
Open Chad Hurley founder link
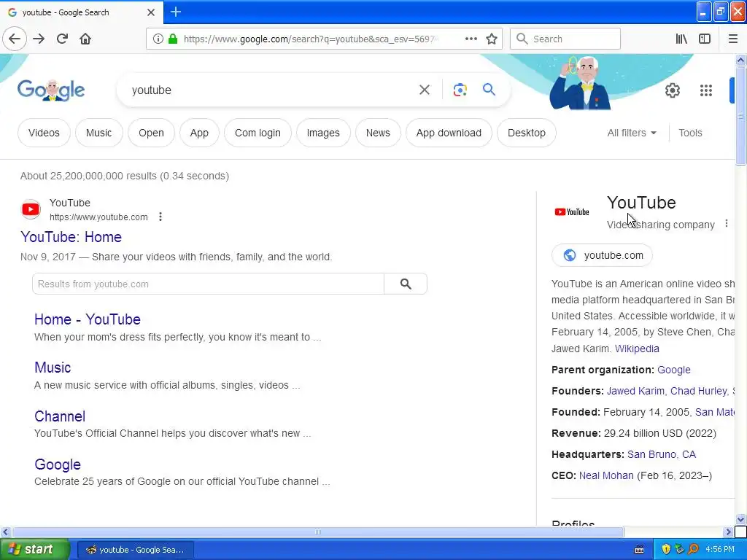(698, 391)
